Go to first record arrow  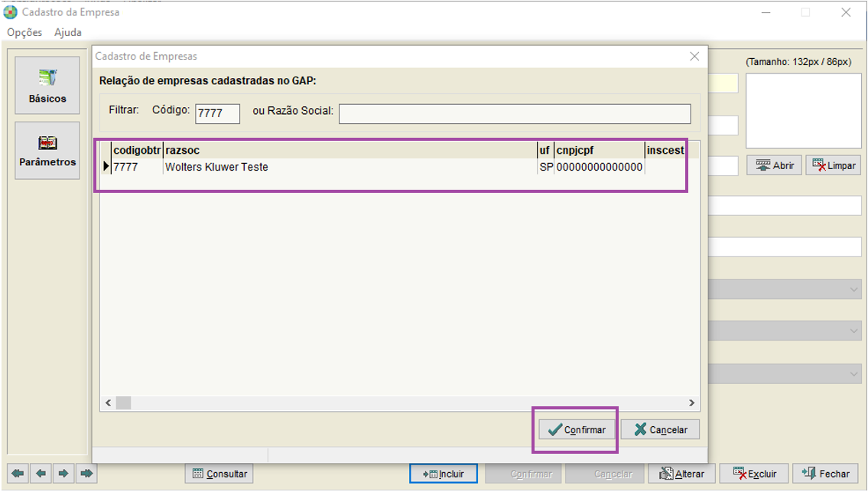click(18, 474)
